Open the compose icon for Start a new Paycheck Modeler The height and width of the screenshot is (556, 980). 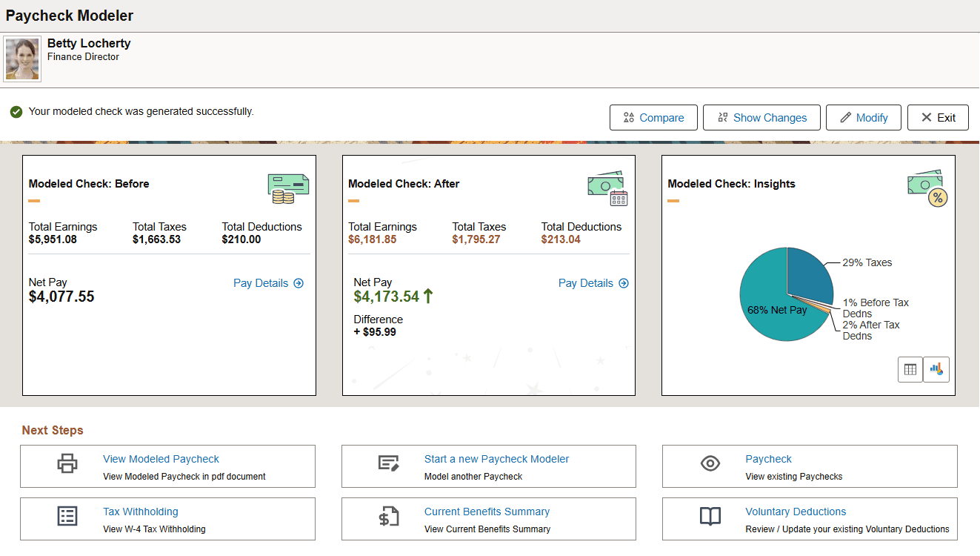coord(389,463)
